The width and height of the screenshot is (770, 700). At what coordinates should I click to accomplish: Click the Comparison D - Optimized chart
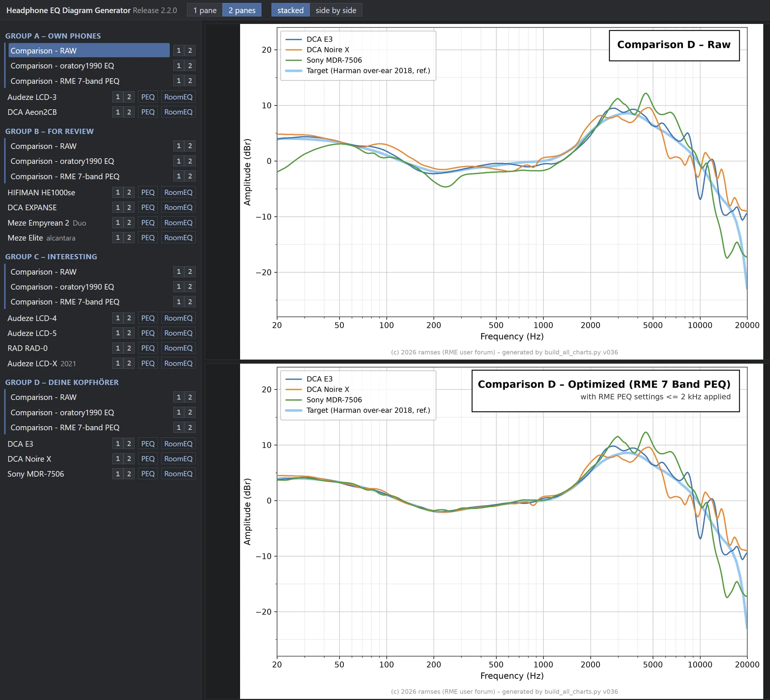tap(501, 531)
